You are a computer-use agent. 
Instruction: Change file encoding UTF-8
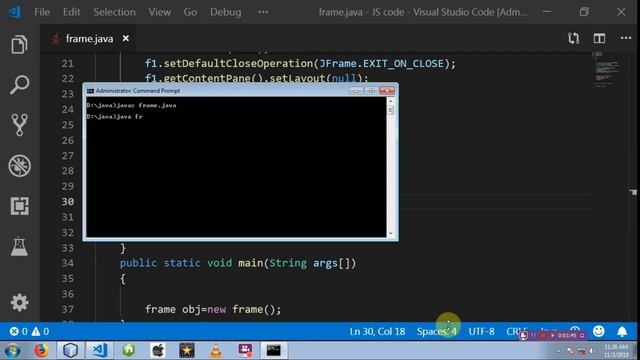point(481,331)
